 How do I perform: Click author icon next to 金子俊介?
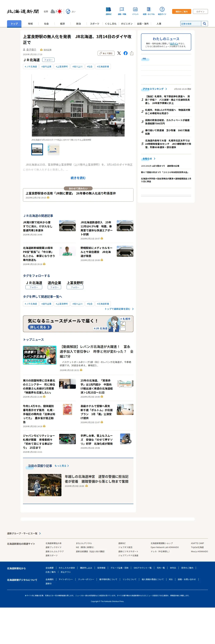click(24, 49)
